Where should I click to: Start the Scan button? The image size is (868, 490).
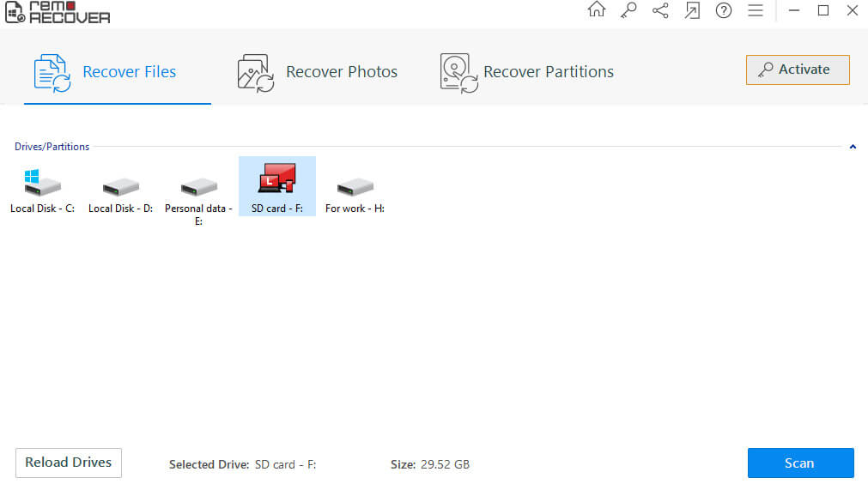(800, 463)
